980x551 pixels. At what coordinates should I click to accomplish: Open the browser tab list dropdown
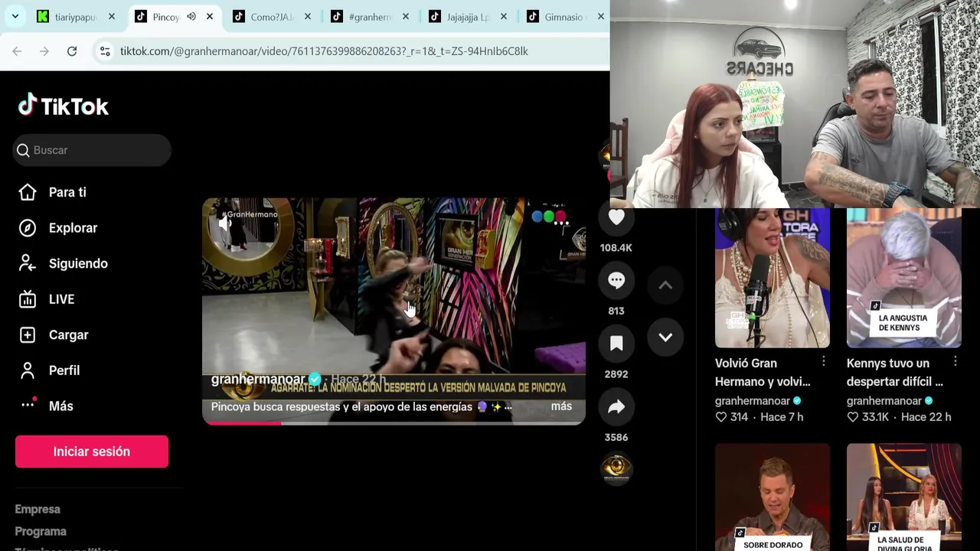point(15,16)
